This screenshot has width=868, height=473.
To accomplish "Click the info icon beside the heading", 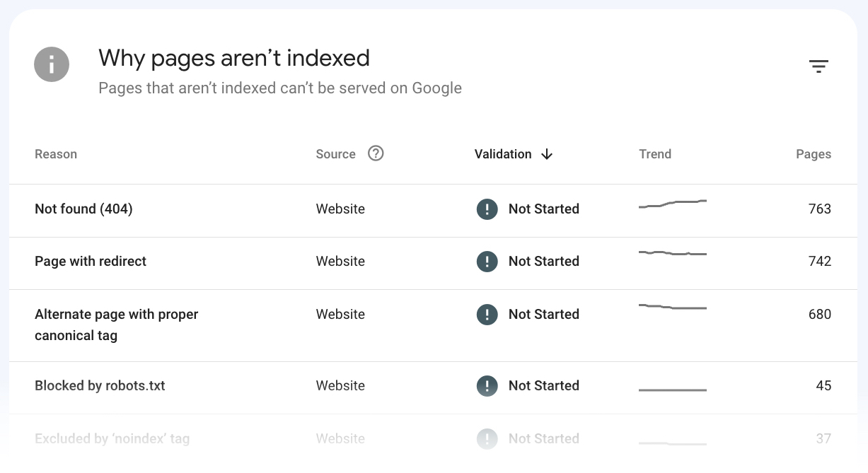I will pyautogui.click(x=52, y=64).
